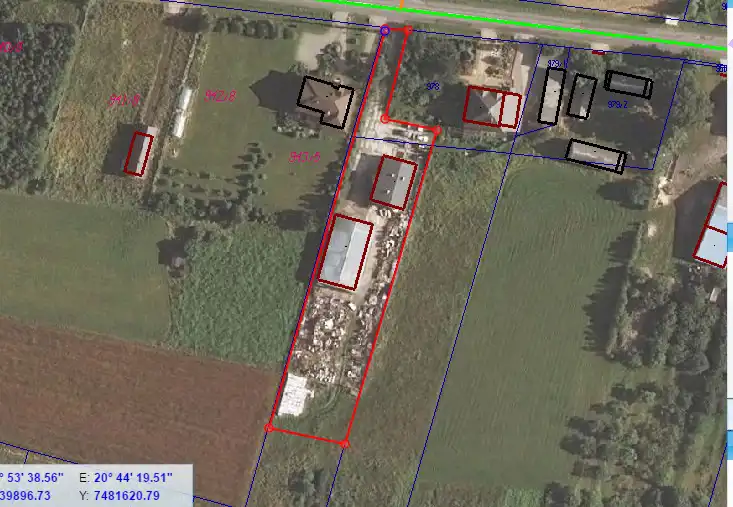Viewport: 733px width, 507px height.
Task: Click the E longitude value 20° 44' 19.51"
Action: [x=126, y=477]
